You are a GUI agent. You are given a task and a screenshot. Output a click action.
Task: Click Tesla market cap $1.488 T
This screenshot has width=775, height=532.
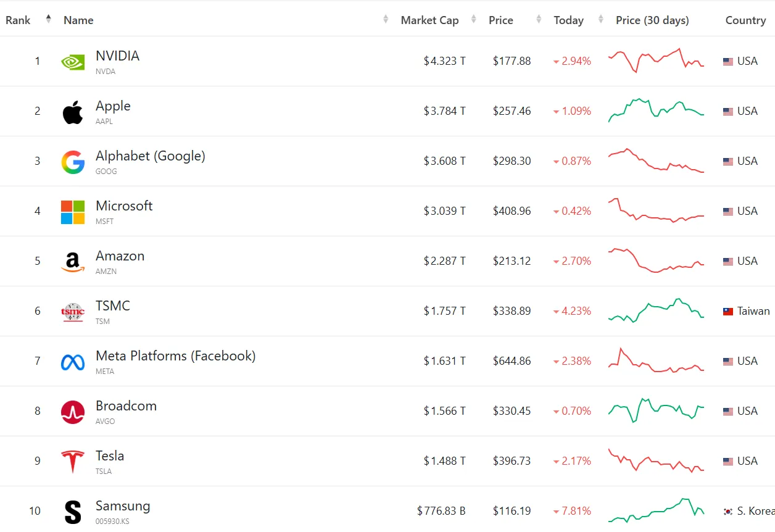[x=444, y=461]
